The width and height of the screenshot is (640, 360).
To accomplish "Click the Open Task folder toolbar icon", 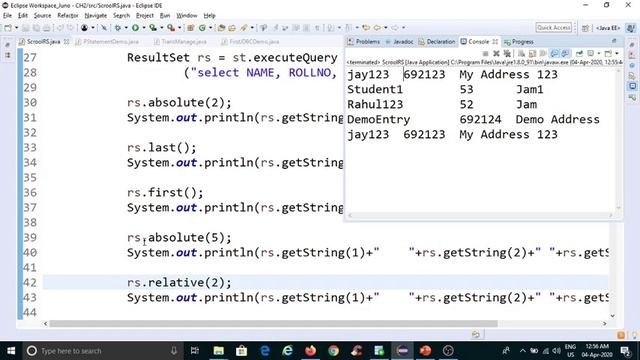I will click(232, 28).
